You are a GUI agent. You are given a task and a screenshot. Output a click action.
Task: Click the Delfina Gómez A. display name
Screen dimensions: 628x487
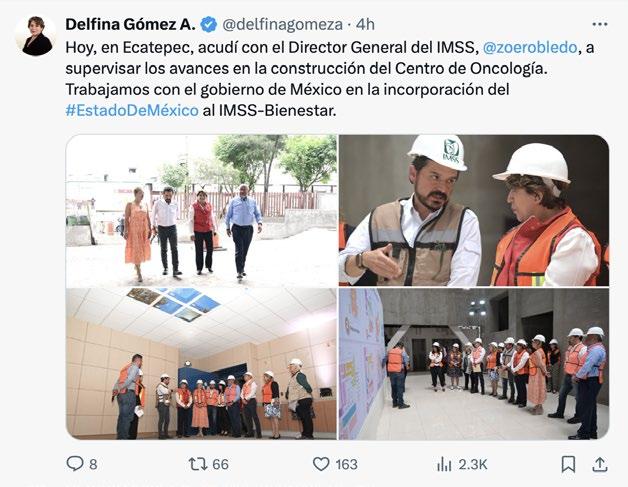[x=130, y=24]
